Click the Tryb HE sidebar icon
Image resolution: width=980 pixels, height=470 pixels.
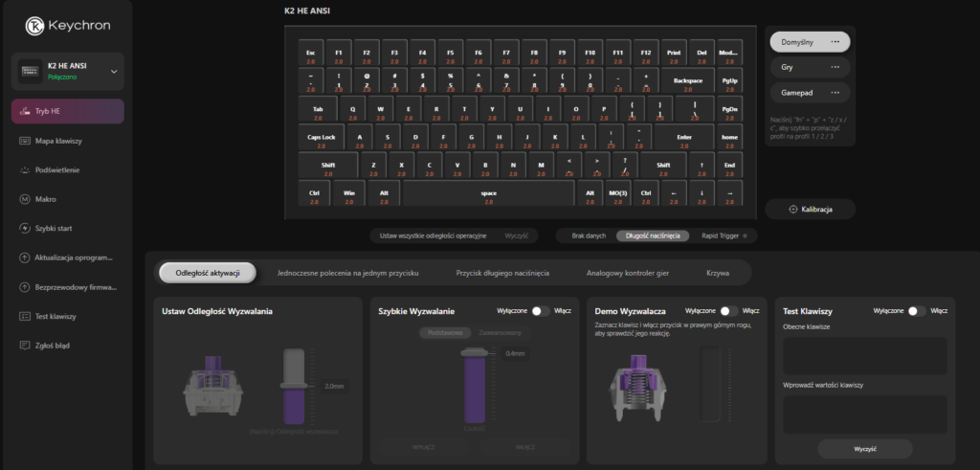pos(24,111)
